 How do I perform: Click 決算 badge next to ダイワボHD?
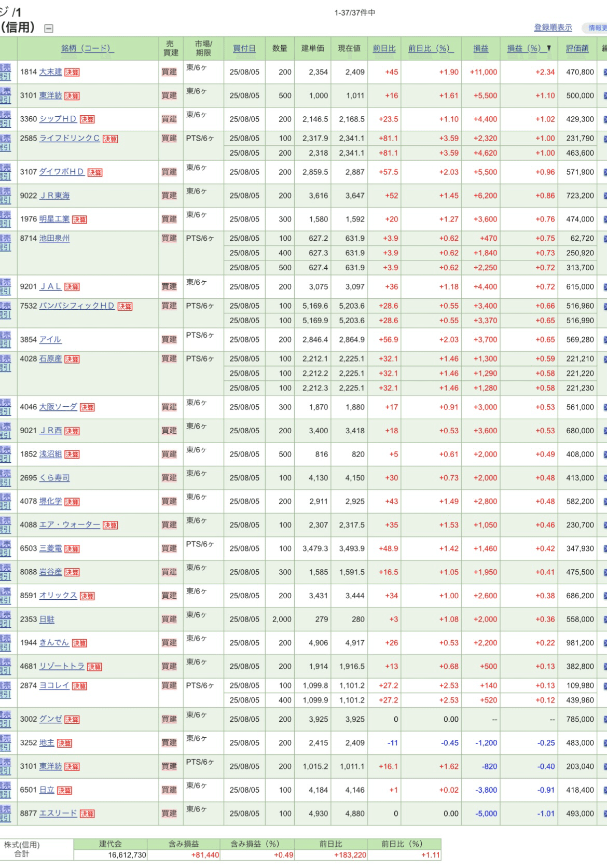pyautogui.click(x=95, y=173)
